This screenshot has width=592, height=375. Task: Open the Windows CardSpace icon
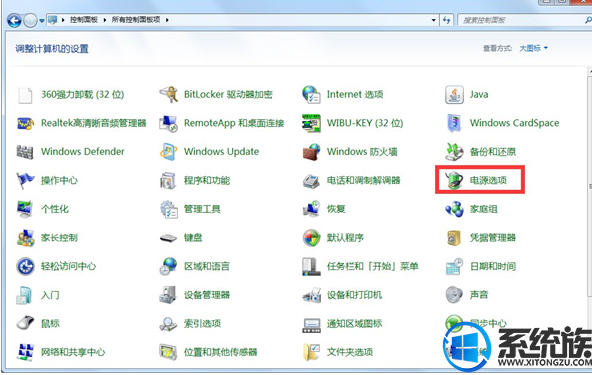click(454, 123)
